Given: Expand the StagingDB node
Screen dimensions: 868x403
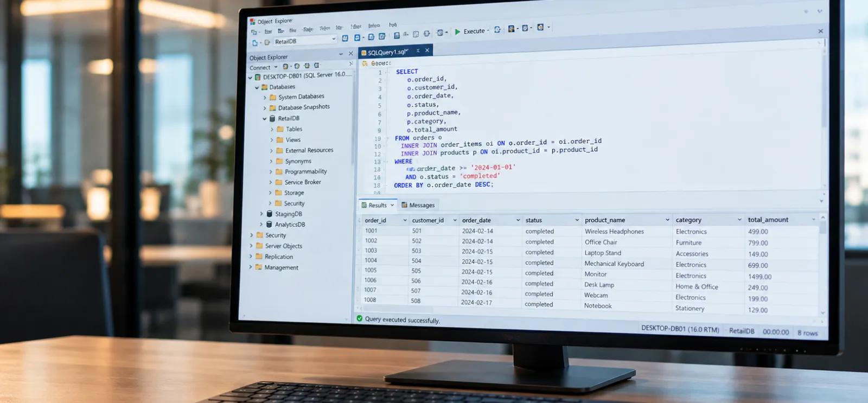Looking at the screenshot, I should 261,214.
